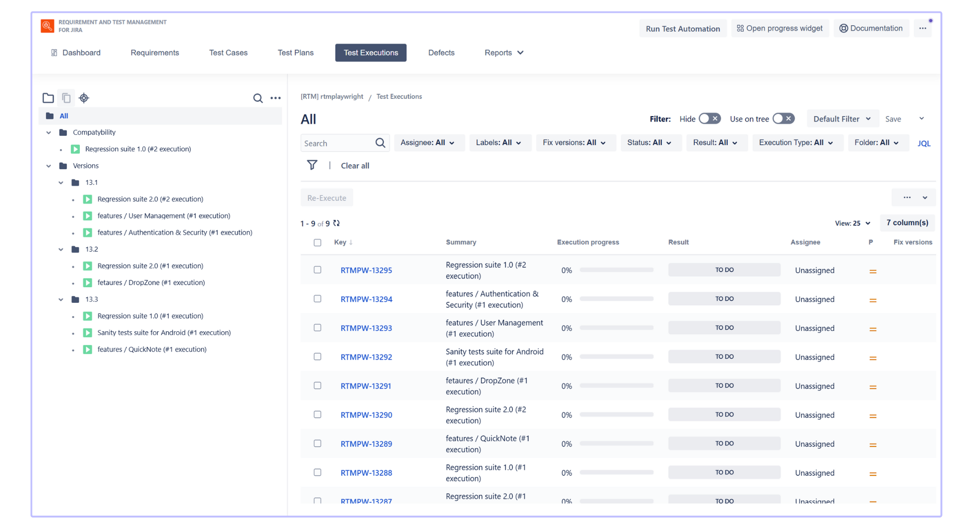Toggle the Hide filter switch
This screenshot has height=529, width=980.
[x=709, y=119]
